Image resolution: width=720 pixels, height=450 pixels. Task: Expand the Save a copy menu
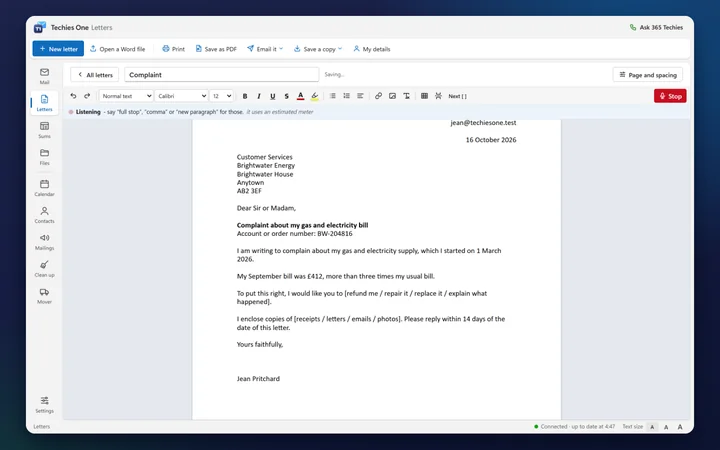point(318,49)
